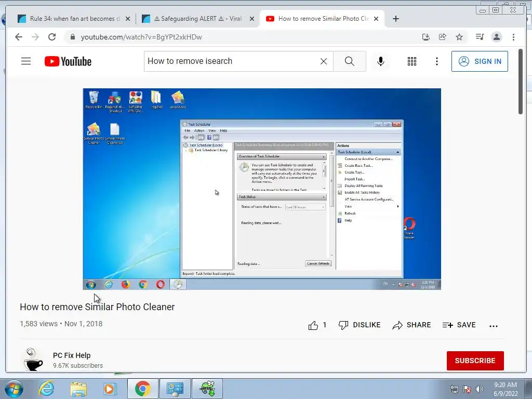This screenshot has width=532, height=399.
Task: Click the tray network icon
Action: pos(454,389)
